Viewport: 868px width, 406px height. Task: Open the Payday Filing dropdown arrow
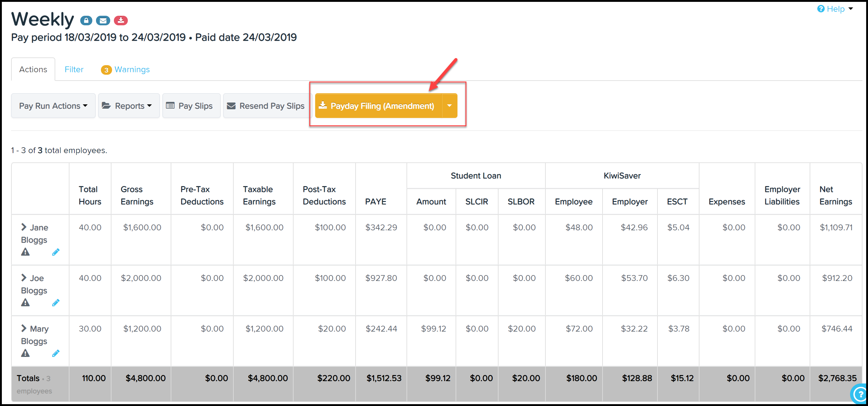pos(449,106)
